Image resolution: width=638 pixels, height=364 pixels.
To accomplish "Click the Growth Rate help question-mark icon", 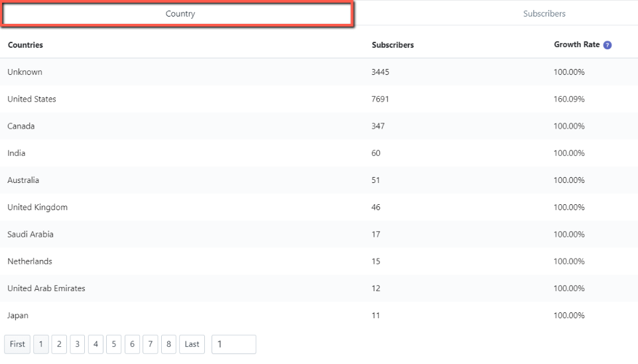I will (x=607, y=45).
